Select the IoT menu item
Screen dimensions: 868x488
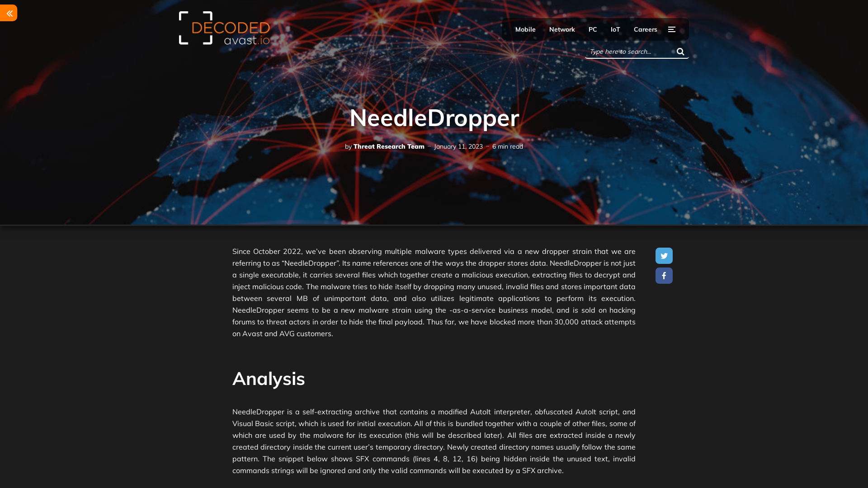[615, 29]
